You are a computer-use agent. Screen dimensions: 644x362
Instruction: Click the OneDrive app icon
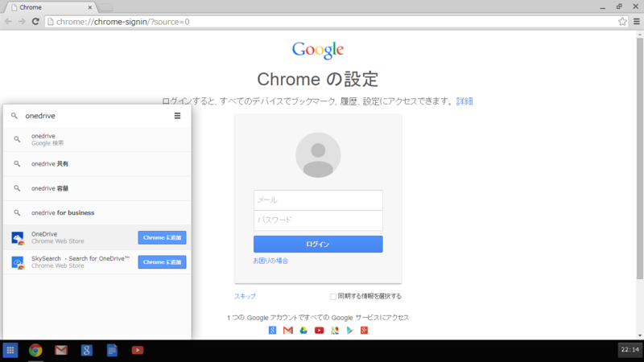pos(18,238)
